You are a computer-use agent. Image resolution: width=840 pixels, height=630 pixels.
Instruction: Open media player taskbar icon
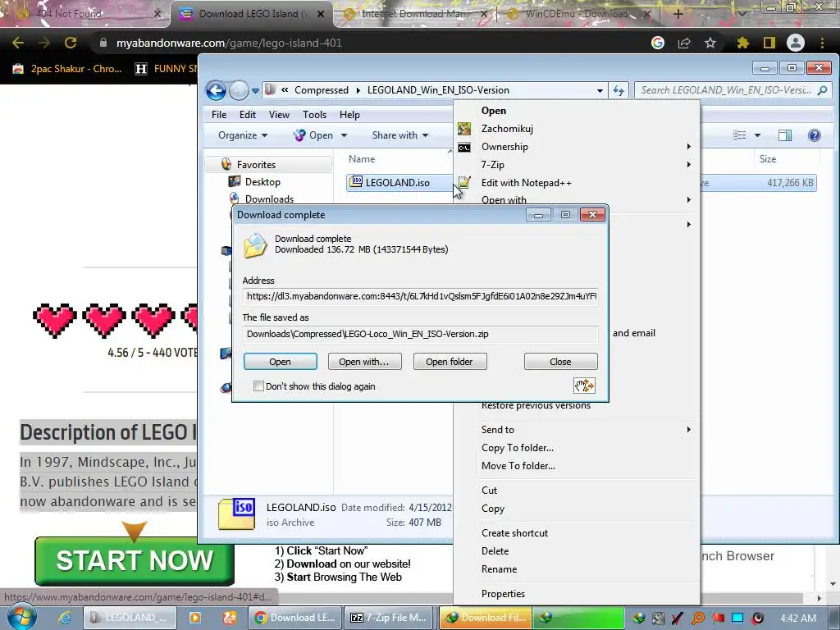coord(195,618)
